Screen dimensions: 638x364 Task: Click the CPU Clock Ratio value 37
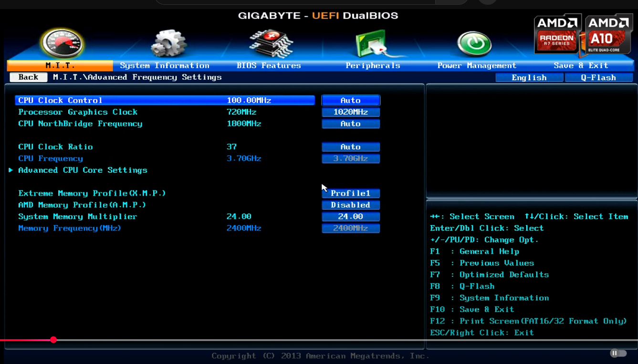(232, 147)
